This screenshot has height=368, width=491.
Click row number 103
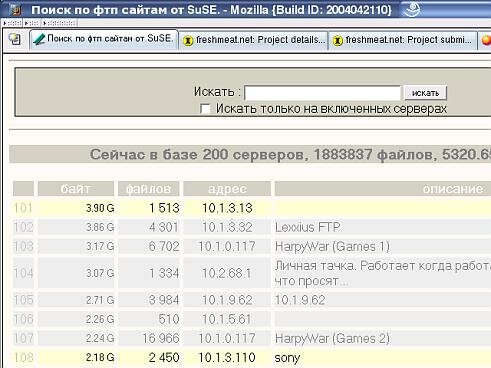pos(23,247)
